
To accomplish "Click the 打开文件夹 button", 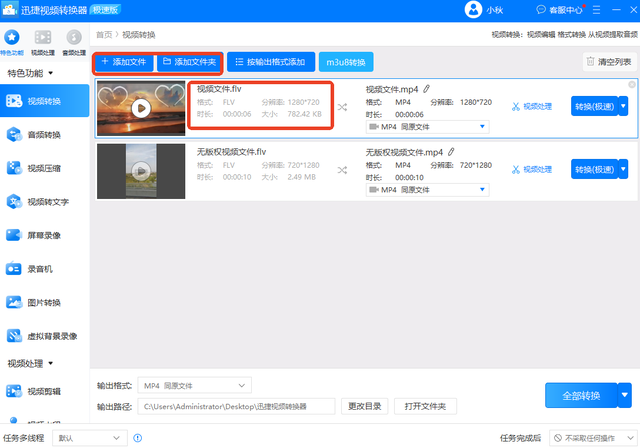I will click(425, 406).
